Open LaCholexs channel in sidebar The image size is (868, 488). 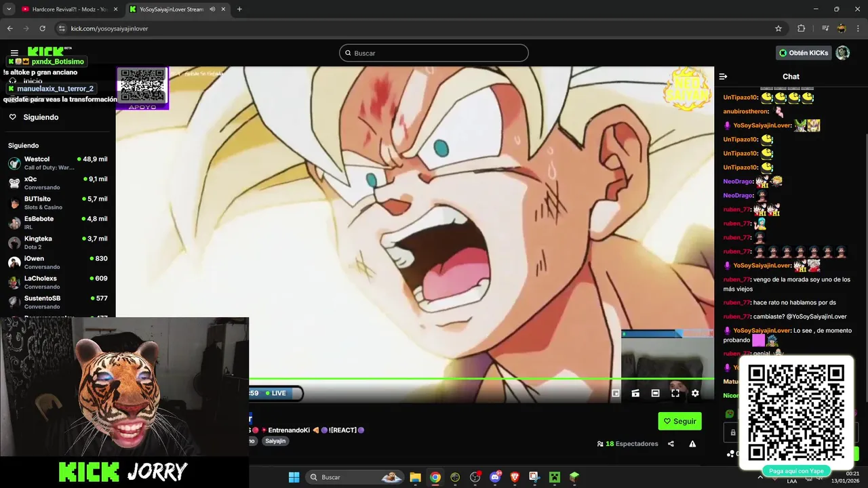pos(58,282)
